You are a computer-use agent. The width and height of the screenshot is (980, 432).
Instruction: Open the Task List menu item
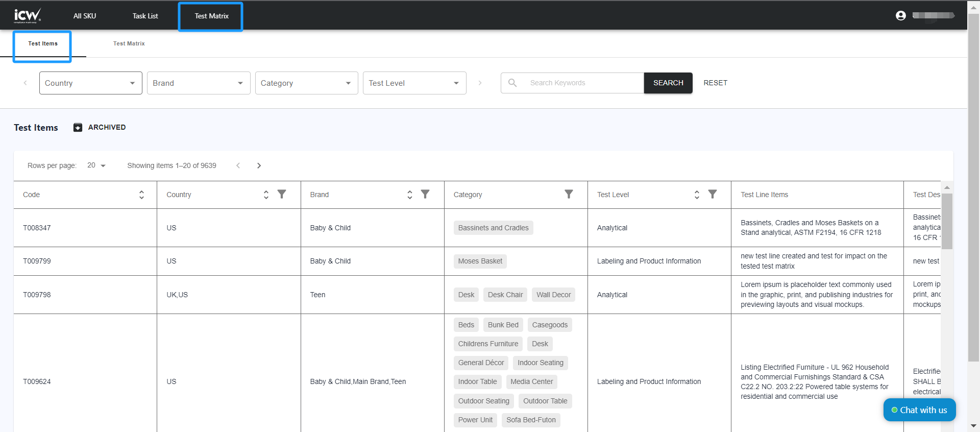[x=145, y=16]
